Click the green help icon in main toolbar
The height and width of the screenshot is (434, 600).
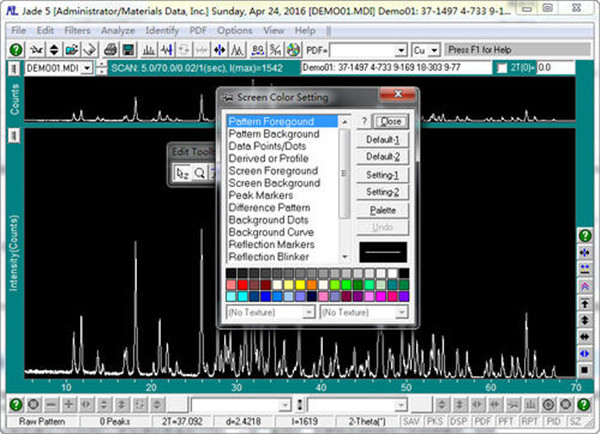16,49
